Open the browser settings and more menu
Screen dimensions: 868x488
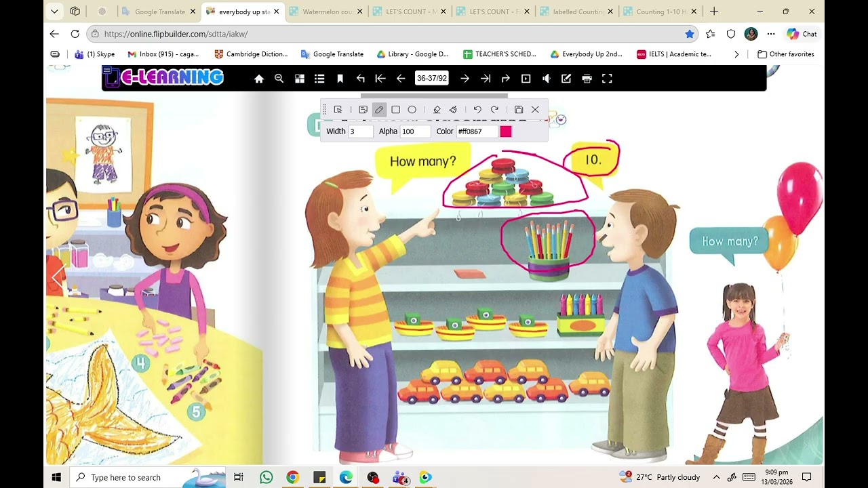click(771, 34)
